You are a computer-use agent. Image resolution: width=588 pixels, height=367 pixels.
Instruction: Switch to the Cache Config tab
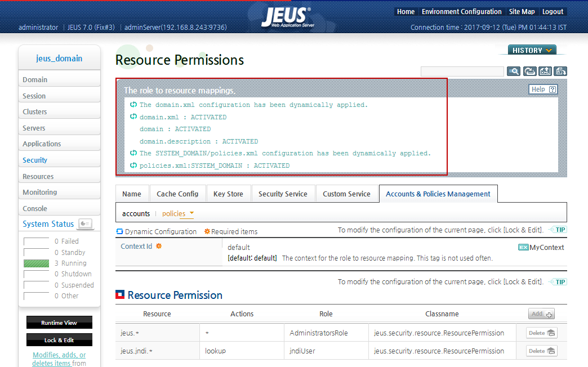pos(177,194)
